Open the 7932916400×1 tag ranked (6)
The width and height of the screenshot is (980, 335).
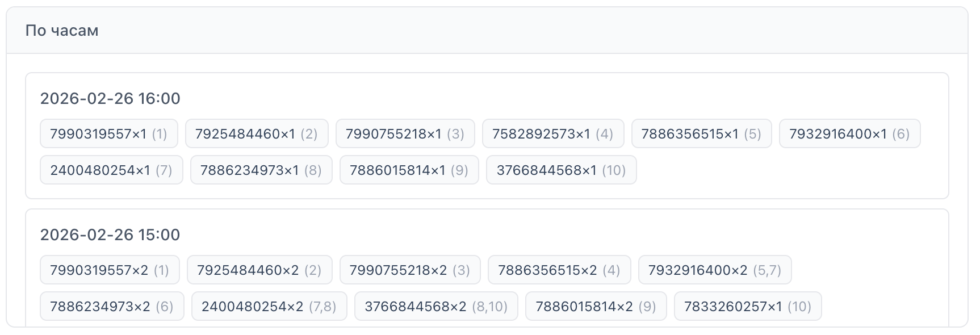(849, 134)
